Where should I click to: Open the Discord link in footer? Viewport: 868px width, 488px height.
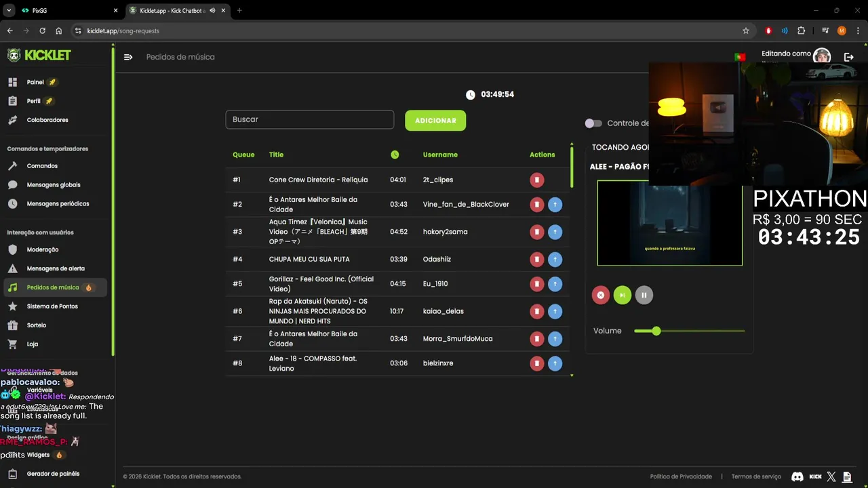pos(797,476)
